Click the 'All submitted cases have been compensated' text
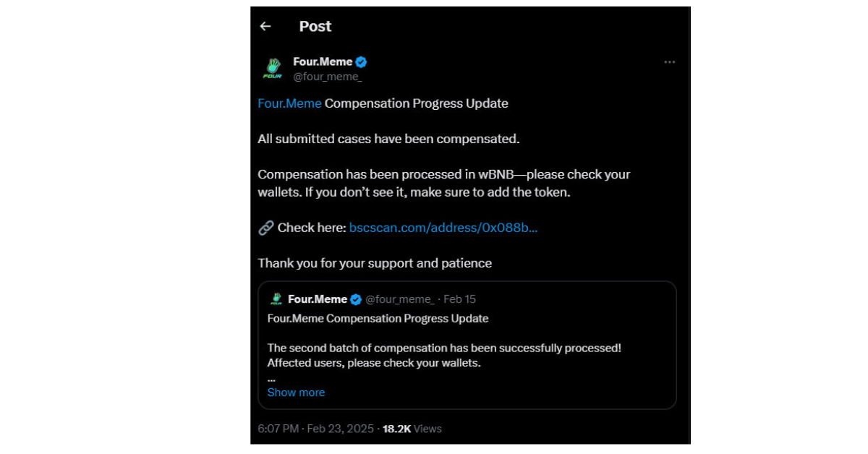The width and height of the screenshot is (868, 454). (x=388, y=139)
